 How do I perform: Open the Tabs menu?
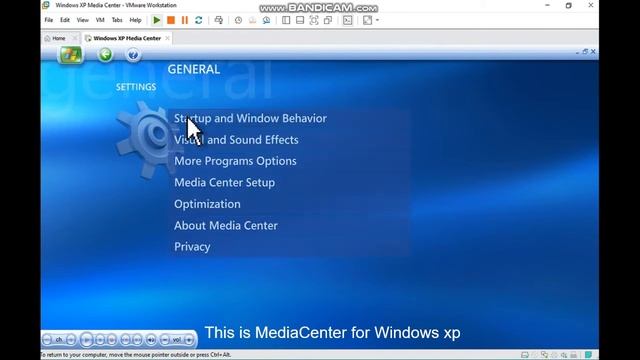(117, 20)
